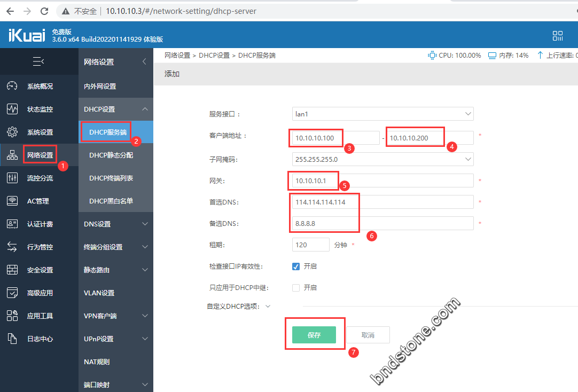
Task: Open DHCP黑白名单 menu item
Action: tap(116, 201)
